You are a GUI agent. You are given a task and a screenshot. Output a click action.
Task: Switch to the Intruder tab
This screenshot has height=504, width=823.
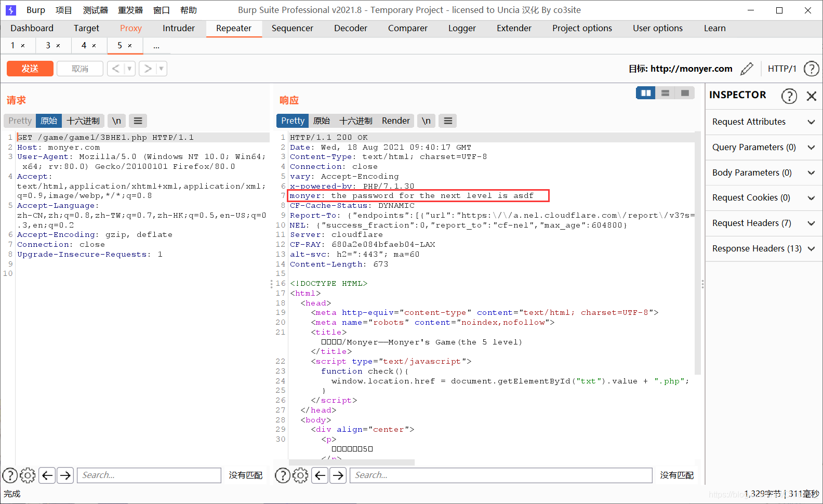point(179,28)
